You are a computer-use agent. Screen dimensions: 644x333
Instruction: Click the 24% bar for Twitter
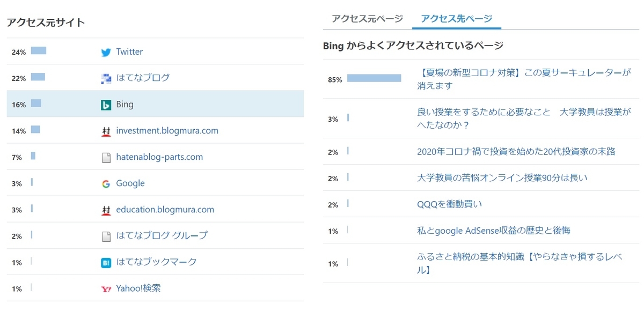[38, 51]
